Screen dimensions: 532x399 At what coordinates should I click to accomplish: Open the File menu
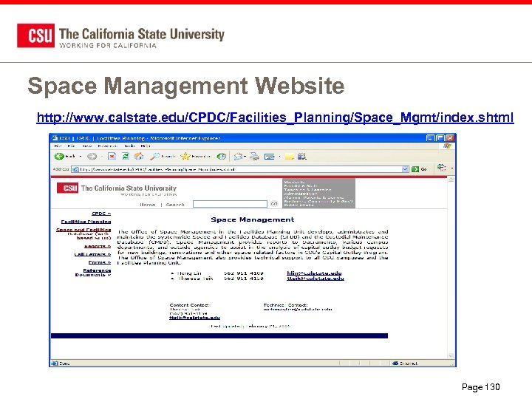[58, 146]
